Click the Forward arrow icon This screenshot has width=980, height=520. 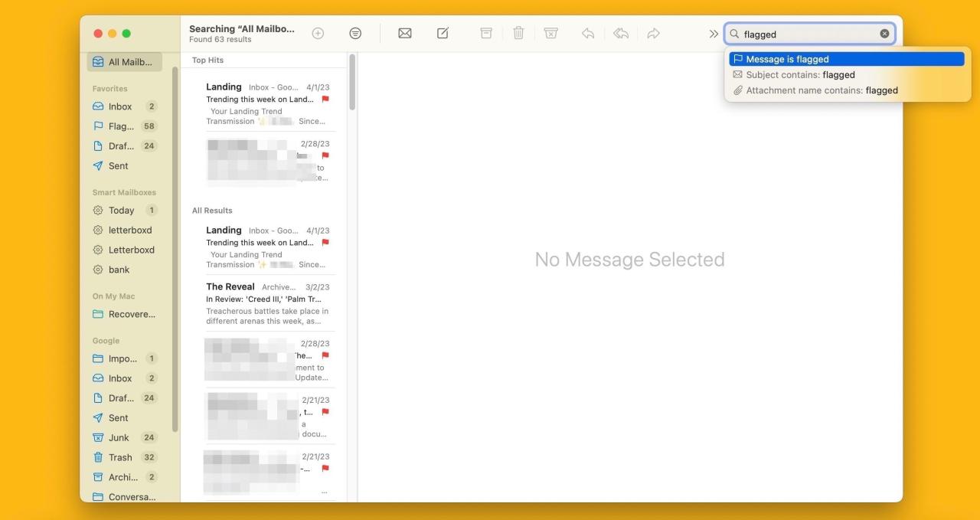653,34
